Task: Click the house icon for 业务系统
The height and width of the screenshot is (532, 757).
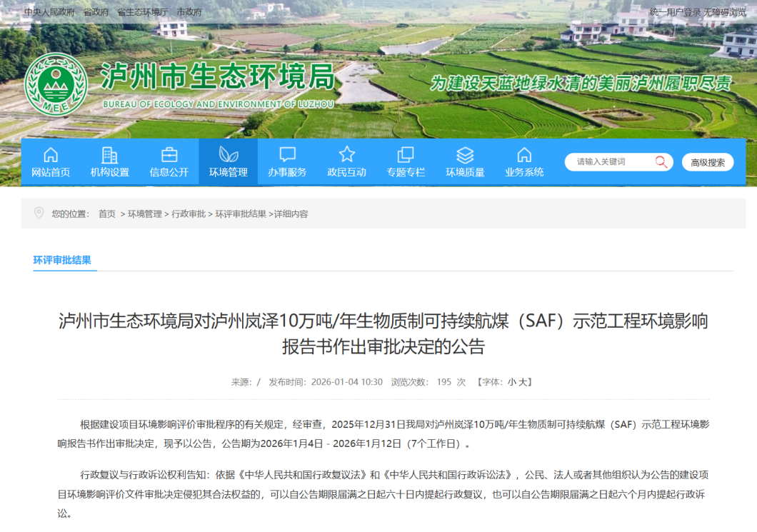Action: click(524, 155)
